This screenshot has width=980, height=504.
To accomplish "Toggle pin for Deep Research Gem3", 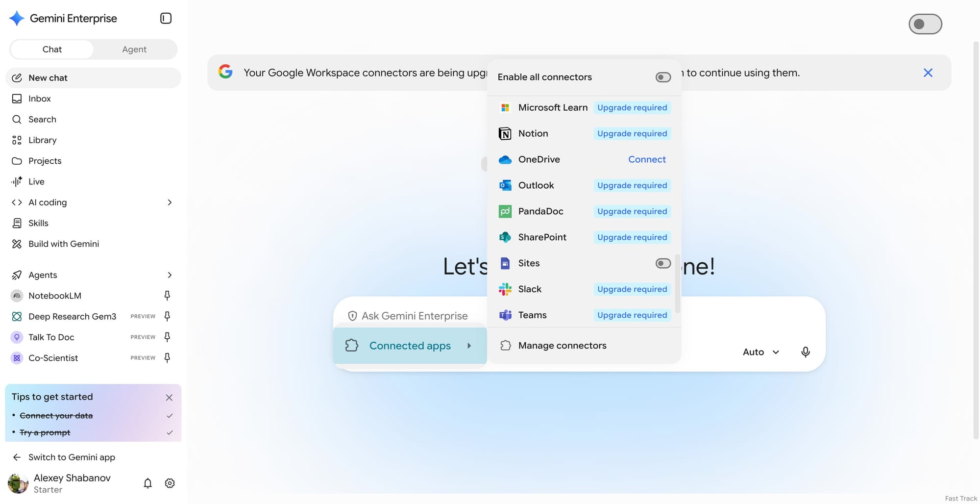I will pyautogui.click(x=167, y=316).
